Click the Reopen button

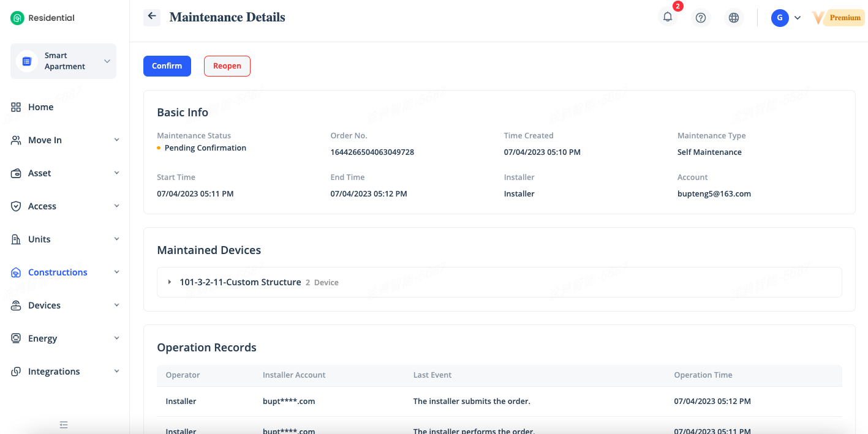(x=227, y=66)
